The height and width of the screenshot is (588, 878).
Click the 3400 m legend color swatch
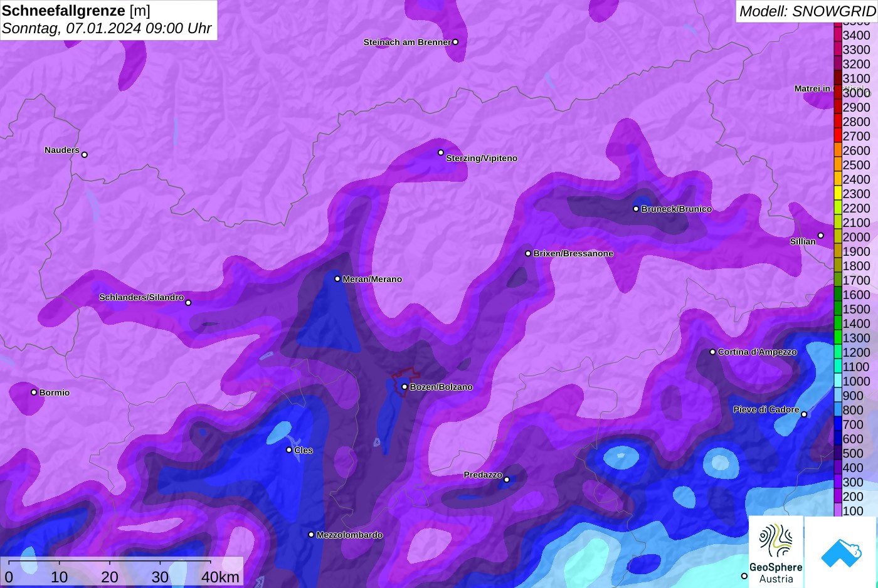[837, 35]
